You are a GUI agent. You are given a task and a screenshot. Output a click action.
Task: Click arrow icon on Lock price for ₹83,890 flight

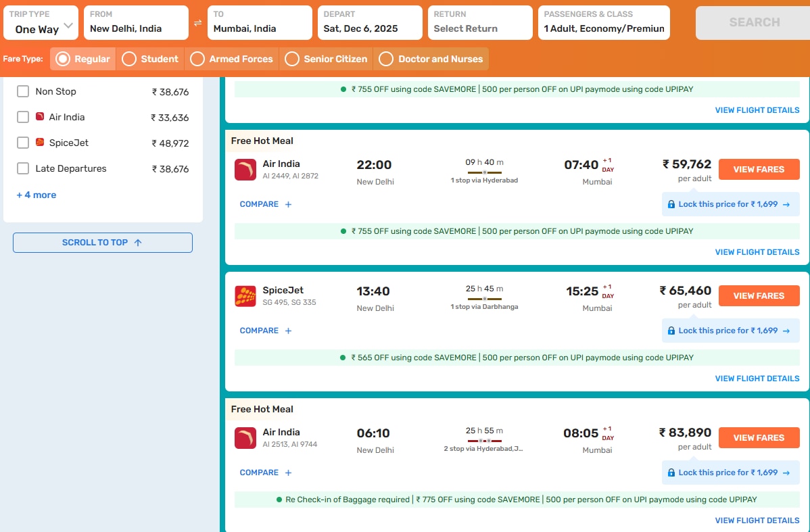(x=786, y=473)
